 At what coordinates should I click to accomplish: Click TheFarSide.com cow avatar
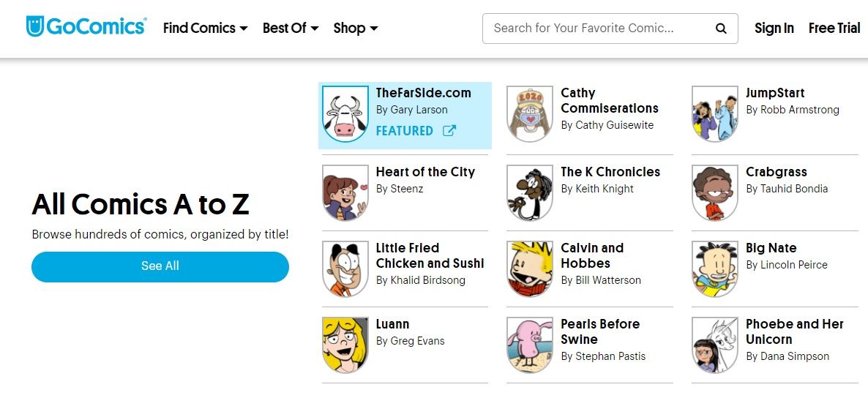pos(345,115)
